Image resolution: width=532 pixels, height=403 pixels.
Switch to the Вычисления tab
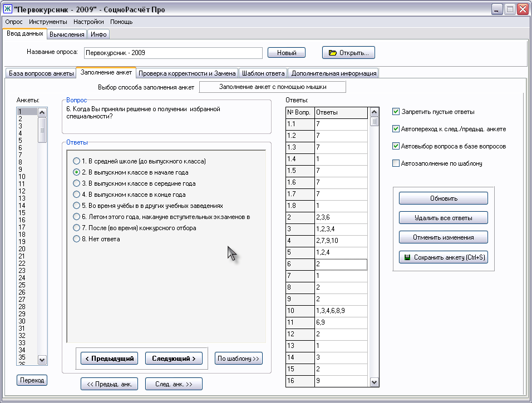coord(67,34)
